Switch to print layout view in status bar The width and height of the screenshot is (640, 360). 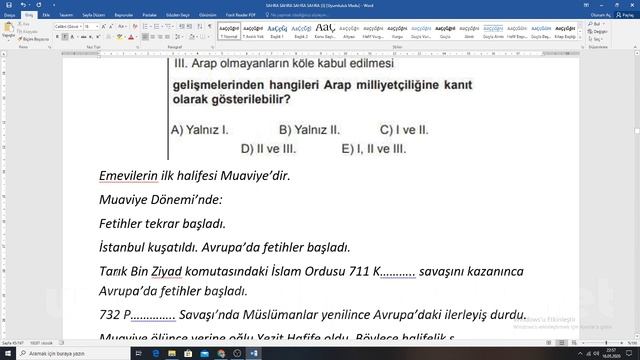[x=562, y=343]
